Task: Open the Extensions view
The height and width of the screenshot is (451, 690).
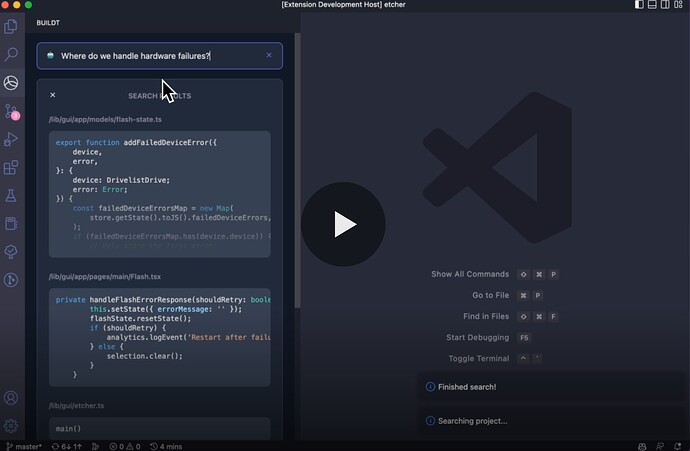Action: point(11,167)
